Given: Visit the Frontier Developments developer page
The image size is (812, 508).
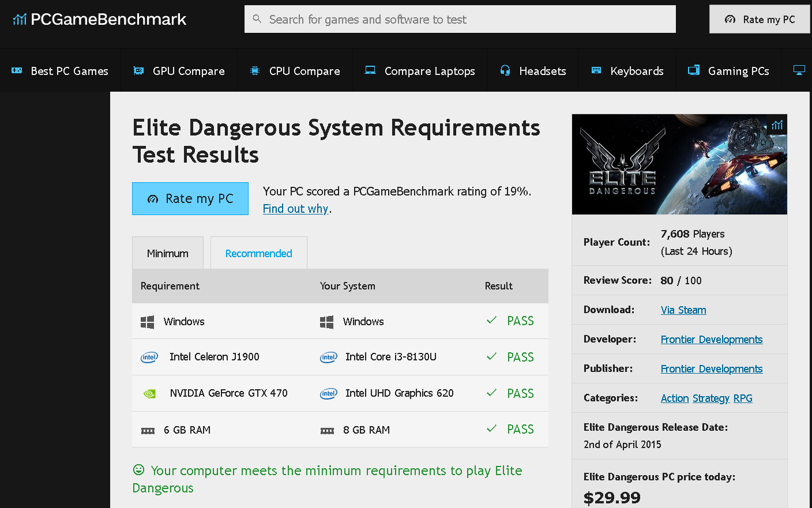Looking at the screenshot, I should coord(712,339).
